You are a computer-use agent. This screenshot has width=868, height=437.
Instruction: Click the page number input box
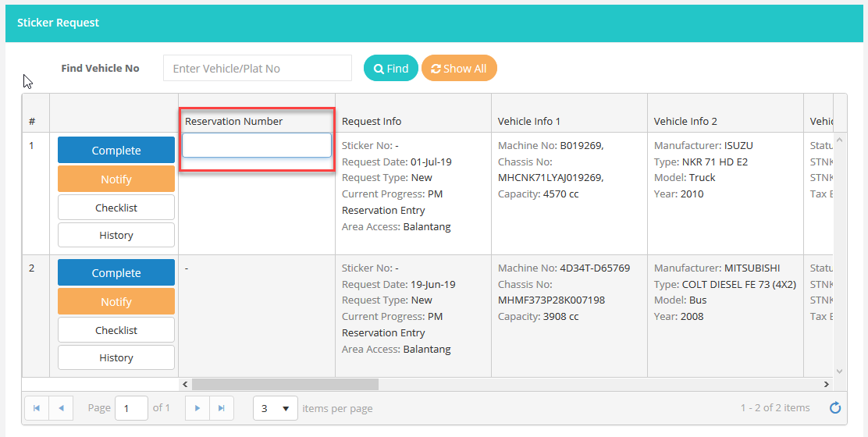131,407
